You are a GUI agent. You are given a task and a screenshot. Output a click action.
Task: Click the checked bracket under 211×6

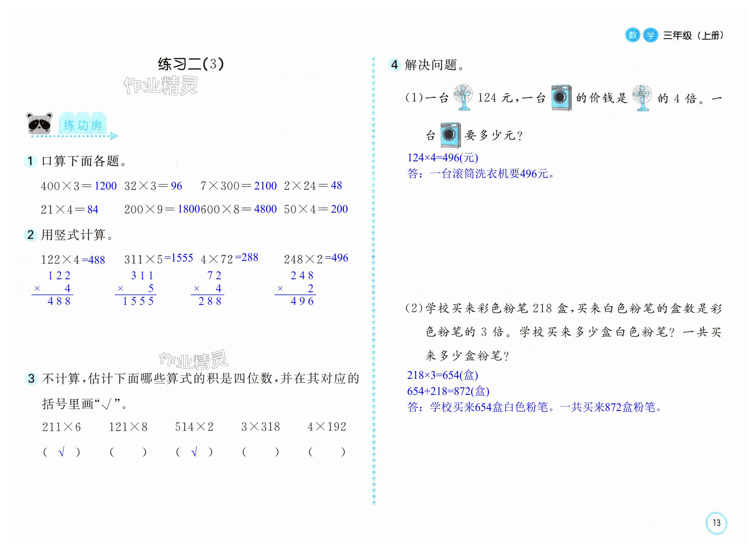click(62, 452)
